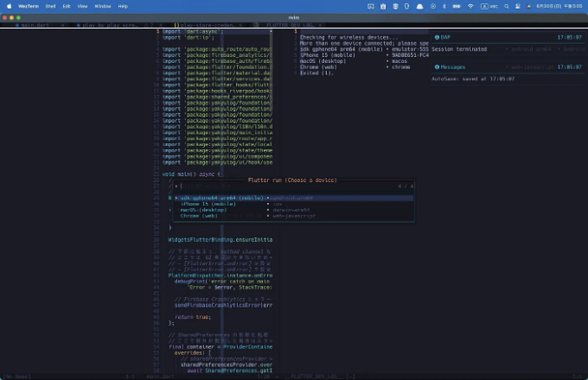The image size is (588, 380).
Task: Click the 'return true;' line
Action: [x=193, y=317]
